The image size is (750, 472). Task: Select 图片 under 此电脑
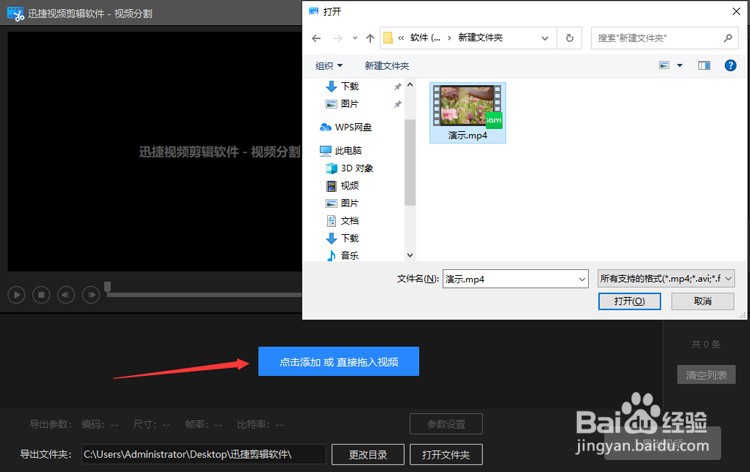[x=349, y=203]
